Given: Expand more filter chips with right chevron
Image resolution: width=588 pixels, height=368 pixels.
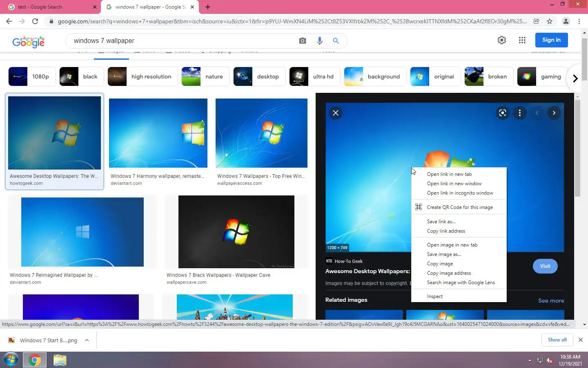Looking at the screenshot, I should [575, 78].
